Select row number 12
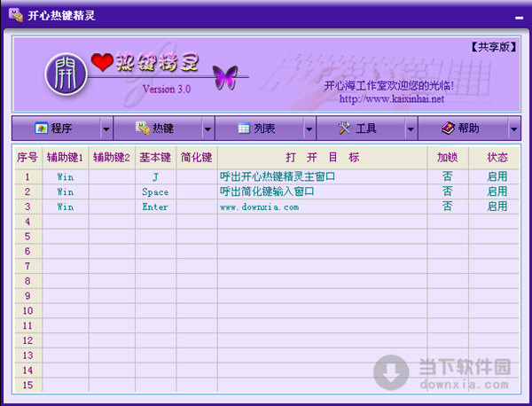Screen dimensions: 532x406 27,340
